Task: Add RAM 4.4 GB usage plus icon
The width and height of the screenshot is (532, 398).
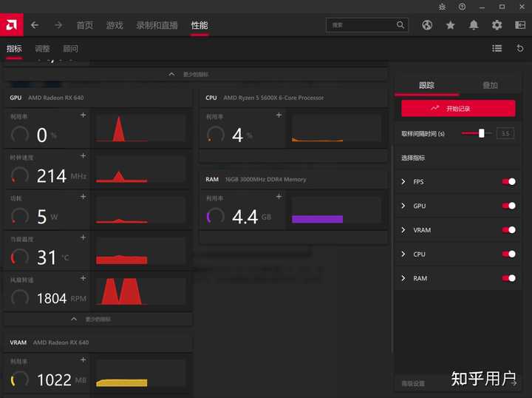Action: tap(279, 197)
